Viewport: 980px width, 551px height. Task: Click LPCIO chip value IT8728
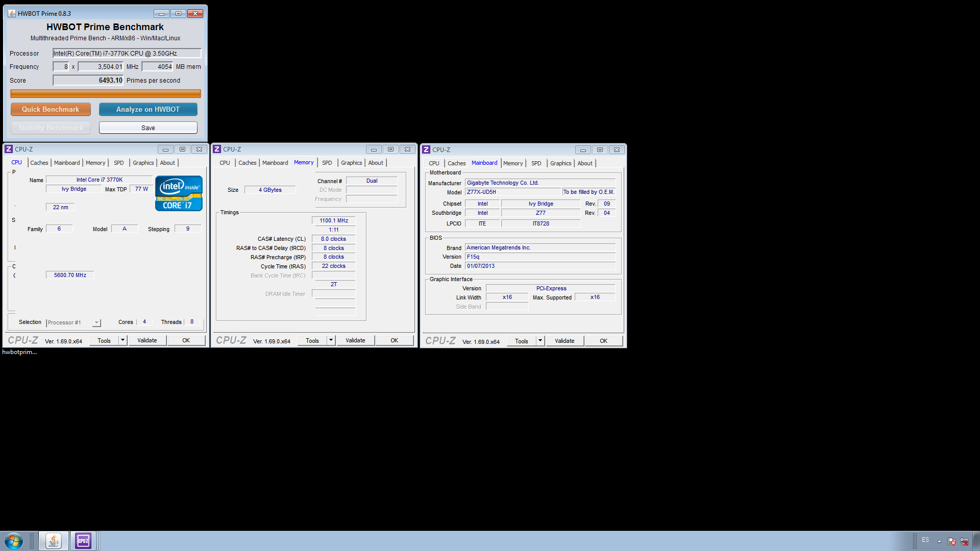541,223
